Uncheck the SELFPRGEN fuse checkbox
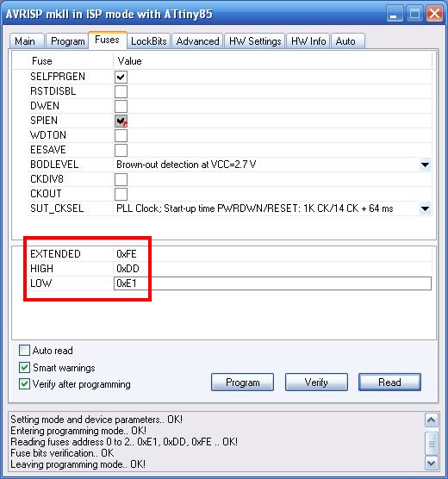 [x=121, y=77]
